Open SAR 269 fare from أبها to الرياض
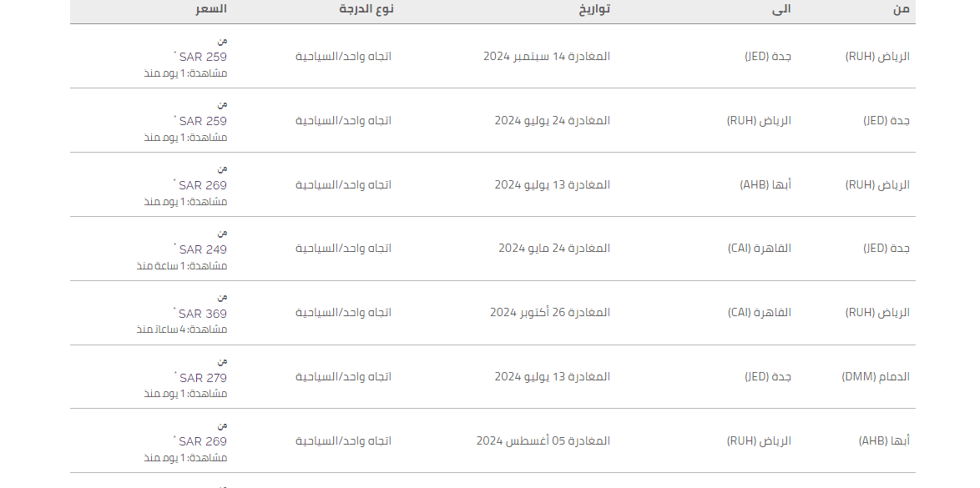The height and width of the screenshot is (488, 980). pos(203,442)
